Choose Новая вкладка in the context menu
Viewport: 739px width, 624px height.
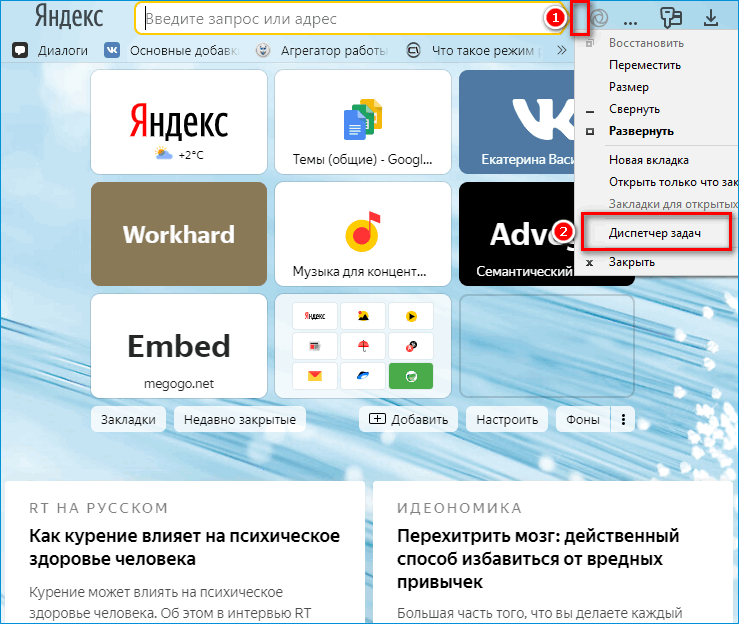pos(649,160)
